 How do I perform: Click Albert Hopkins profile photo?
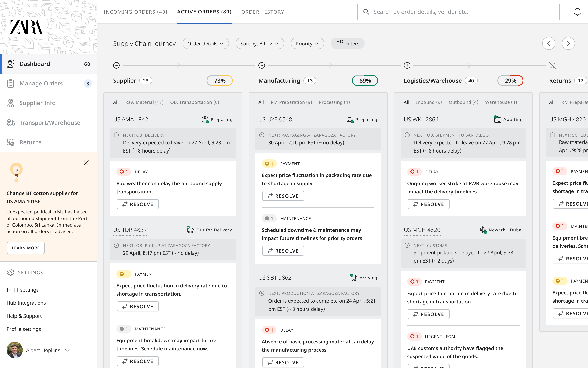pos(14,350)
